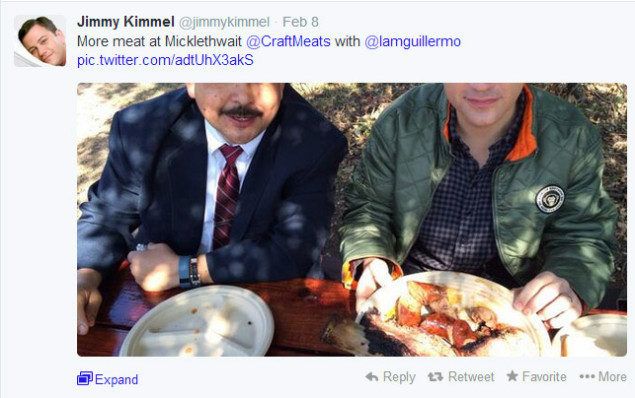The image size is (635, 398).
Task: Follow the @Iamguillermo mention link
Action: 412,41
